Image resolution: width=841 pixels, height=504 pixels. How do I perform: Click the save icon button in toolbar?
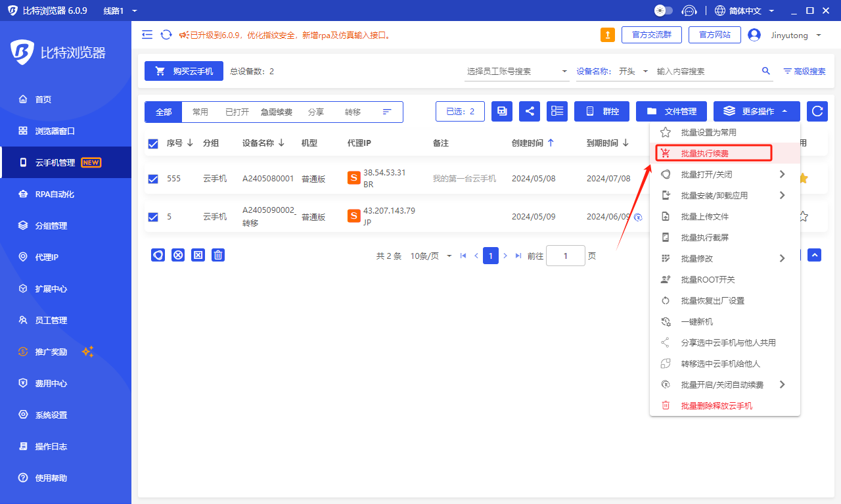502,111
